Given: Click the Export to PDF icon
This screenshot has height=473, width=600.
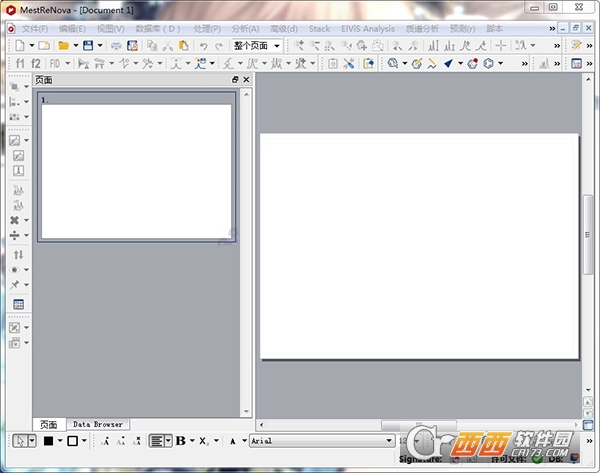Looking at the screenshot, I should [x=132, y=46].
